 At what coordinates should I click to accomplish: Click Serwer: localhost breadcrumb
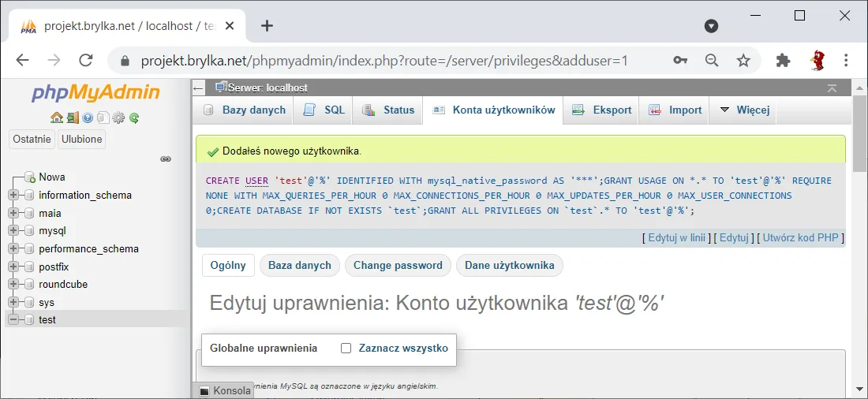(268, 88)
